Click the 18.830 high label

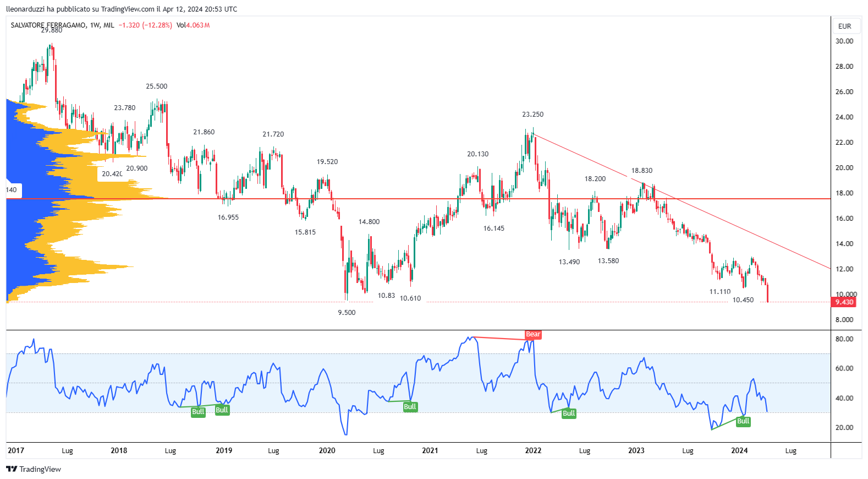point(642,171)
